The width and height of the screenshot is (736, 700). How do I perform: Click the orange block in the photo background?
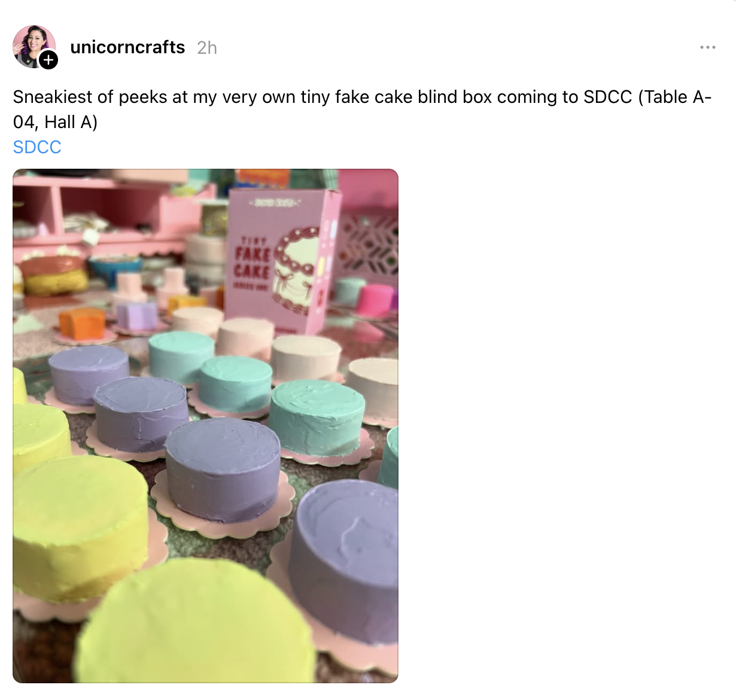pos(82,323)
